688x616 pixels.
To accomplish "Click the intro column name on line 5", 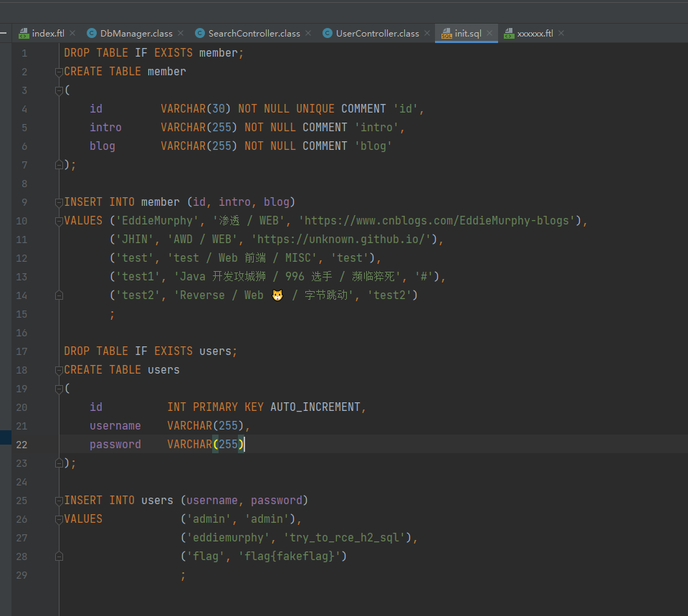I will point(105,128).
